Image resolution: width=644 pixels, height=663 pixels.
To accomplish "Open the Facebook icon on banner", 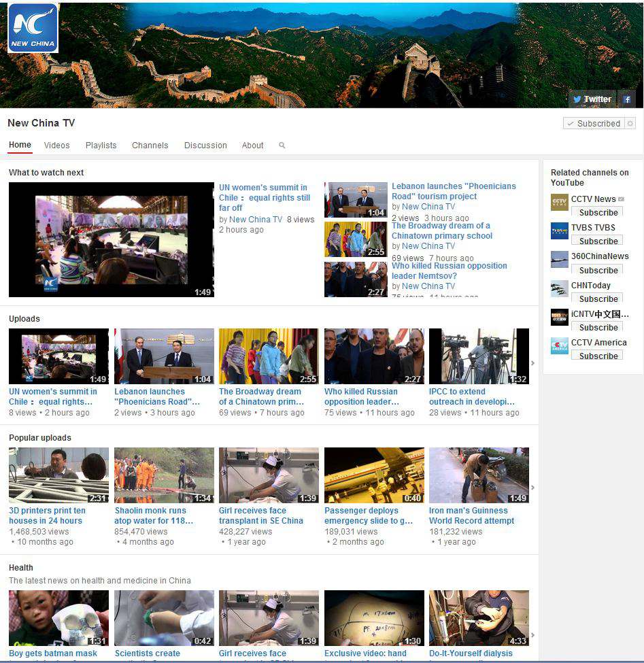I will [626, 99].
